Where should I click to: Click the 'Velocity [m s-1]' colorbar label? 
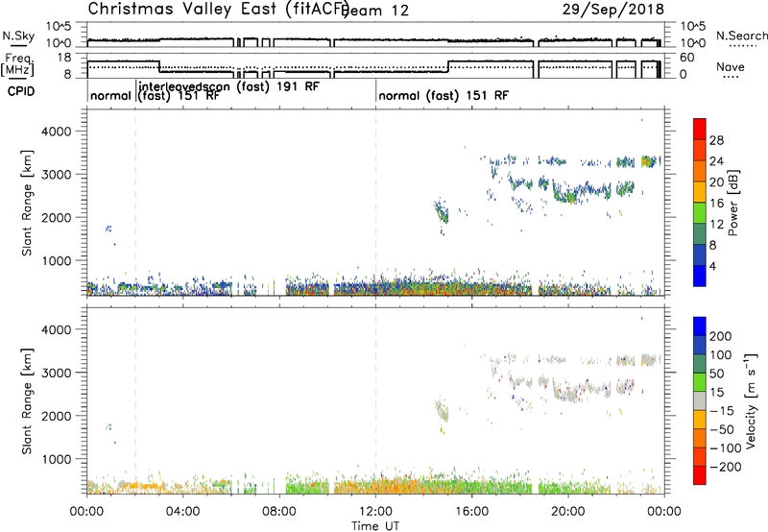point(750,400)
